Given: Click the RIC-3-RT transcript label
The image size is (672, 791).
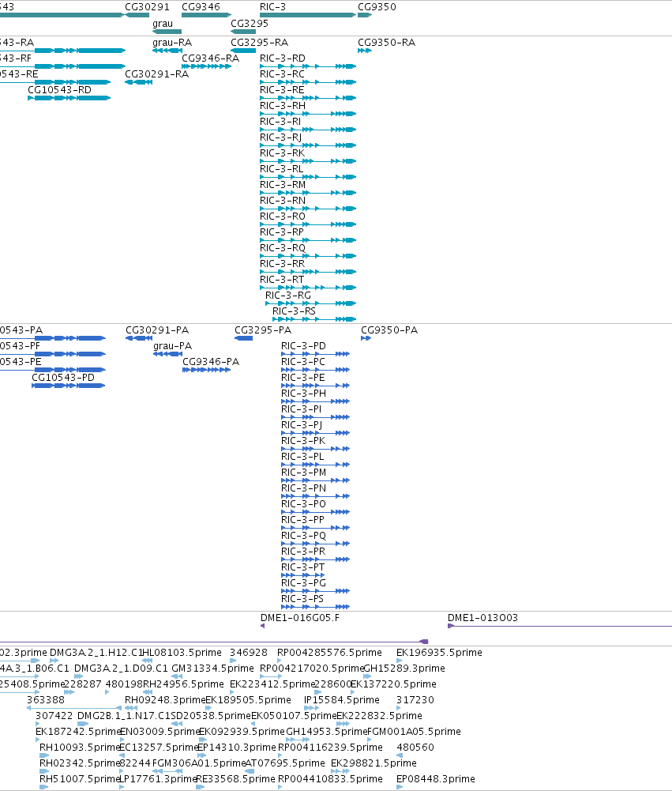Looking at the screenshot, I should pyautogui.click(x=282, y=280).
